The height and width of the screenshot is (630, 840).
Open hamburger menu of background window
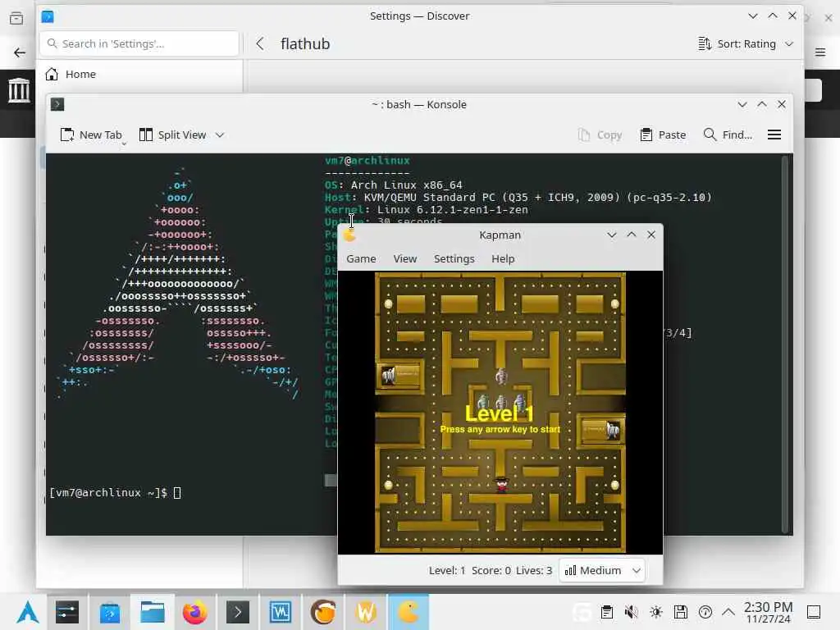point(820,52)
